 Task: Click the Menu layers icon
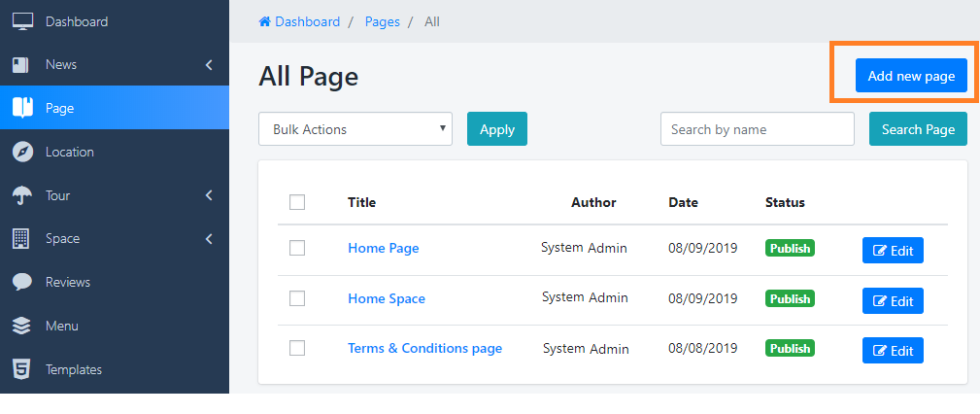click(21, 326)
